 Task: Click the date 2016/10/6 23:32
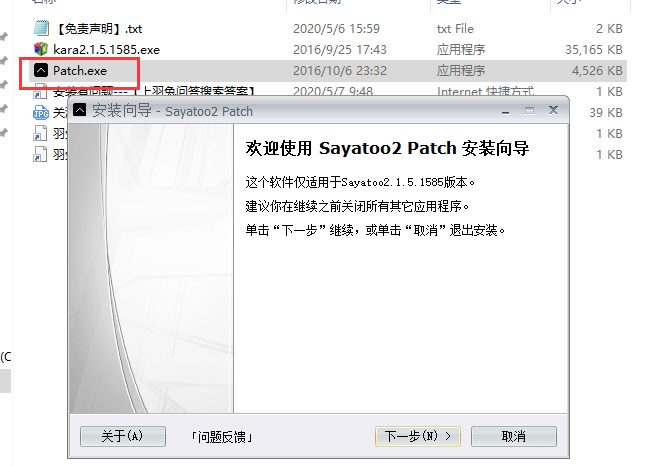(x=340, y=71)
